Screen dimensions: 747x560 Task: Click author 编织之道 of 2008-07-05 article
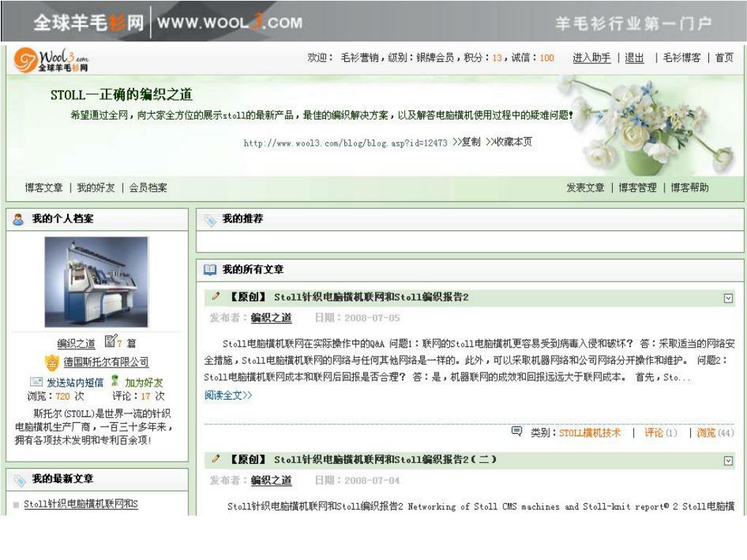(271, 318)
